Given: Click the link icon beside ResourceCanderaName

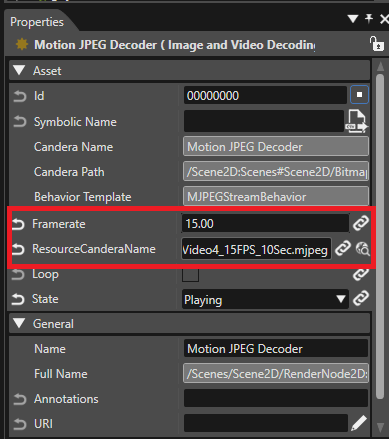Looking at the screenshot, I should click(x=343, y=248).
